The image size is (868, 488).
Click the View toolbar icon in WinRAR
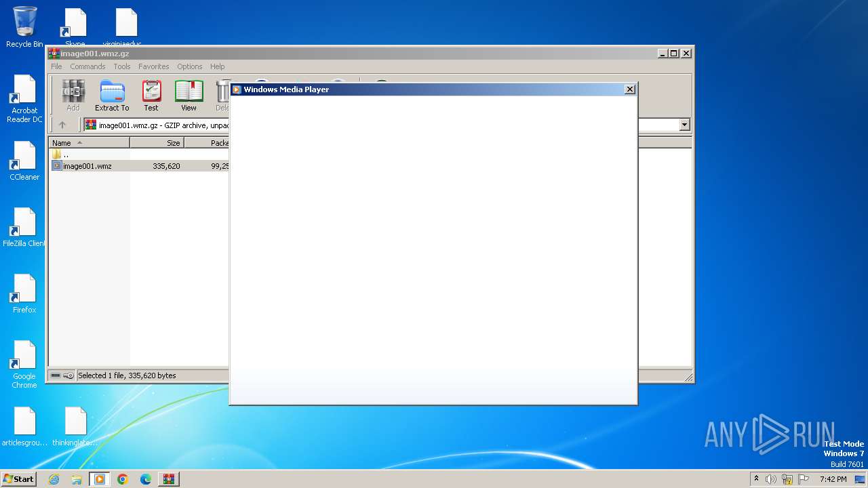click(189, 96)
